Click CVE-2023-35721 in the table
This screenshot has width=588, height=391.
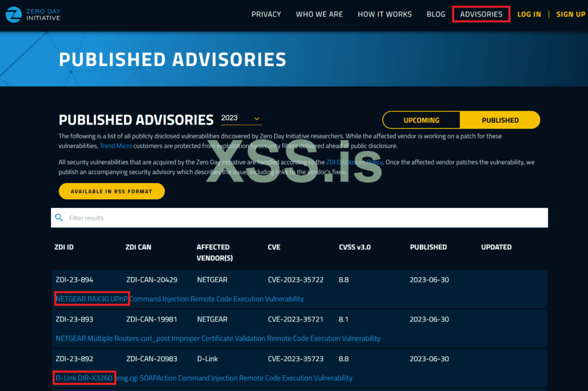pyautogui.click(x=296, y=319)
